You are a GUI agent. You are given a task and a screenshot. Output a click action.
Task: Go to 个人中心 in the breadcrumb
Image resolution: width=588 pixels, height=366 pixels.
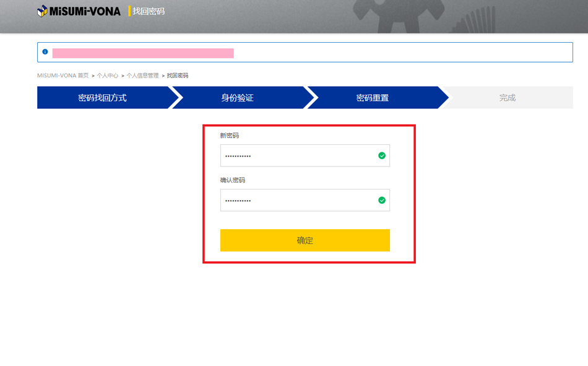pos(107,76)
